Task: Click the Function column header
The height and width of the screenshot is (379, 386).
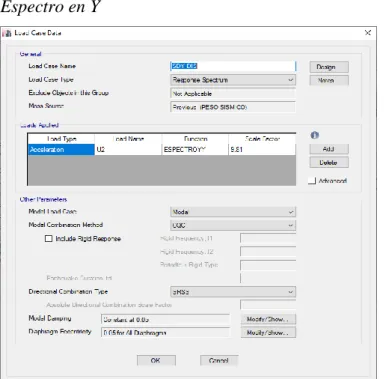Action: (195, 139)
